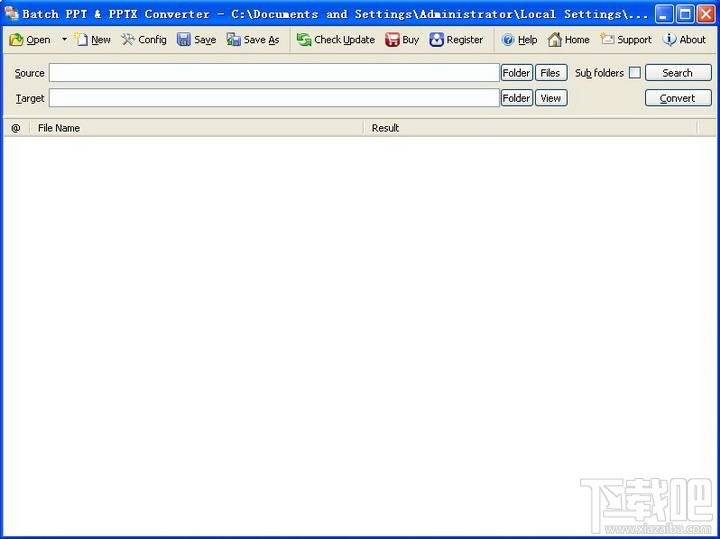Click the Open toolbar icon
Viewport: 720px width, 539px height.
(16, 40)
